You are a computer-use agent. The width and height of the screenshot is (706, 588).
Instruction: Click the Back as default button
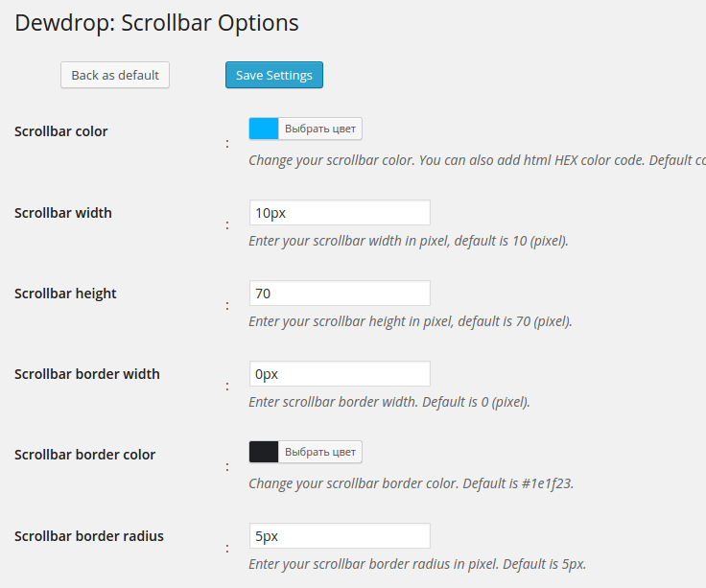click(x=115, y=75)
